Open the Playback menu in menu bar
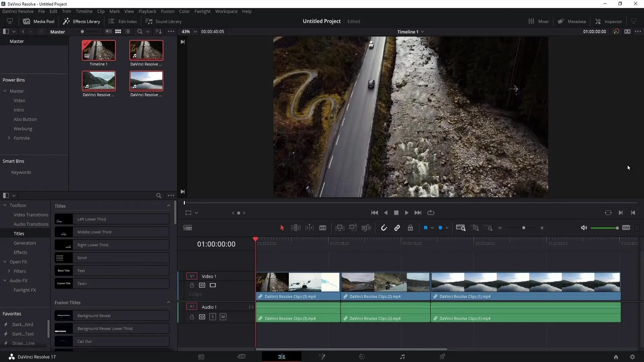This screenshot has width=644, height=362. click(147, 11)
